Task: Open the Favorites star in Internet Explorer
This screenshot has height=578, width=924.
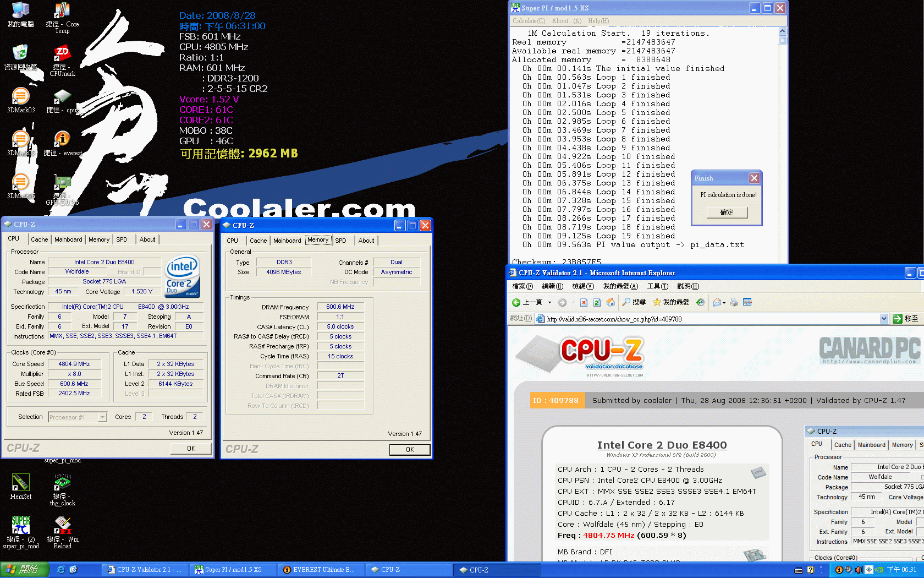Action: click(x=671, y=302)
